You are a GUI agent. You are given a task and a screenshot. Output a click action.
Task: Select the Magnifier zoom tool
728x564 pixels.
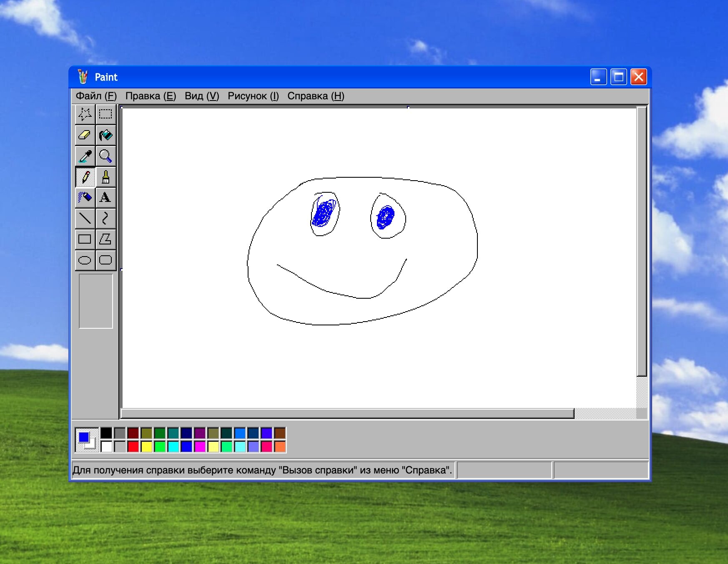tap(105, 156)
